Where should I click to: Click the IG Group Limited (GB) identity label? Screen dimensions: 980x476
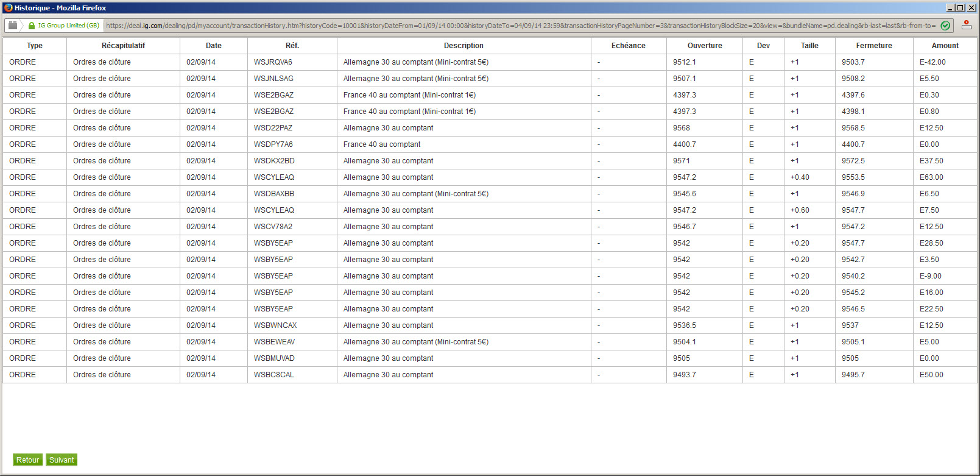pos(68,26)
